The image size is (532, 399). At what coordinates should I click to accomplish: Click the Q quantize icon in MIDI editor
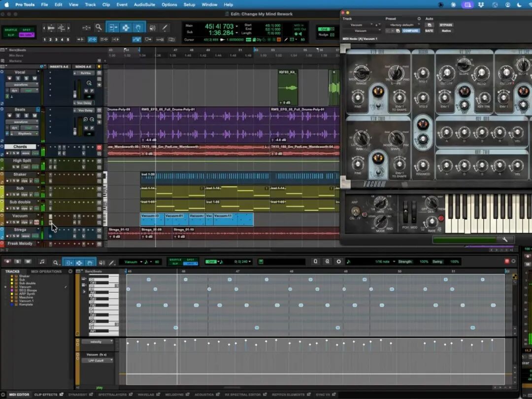pyautogui.click(x=316, y=262)
